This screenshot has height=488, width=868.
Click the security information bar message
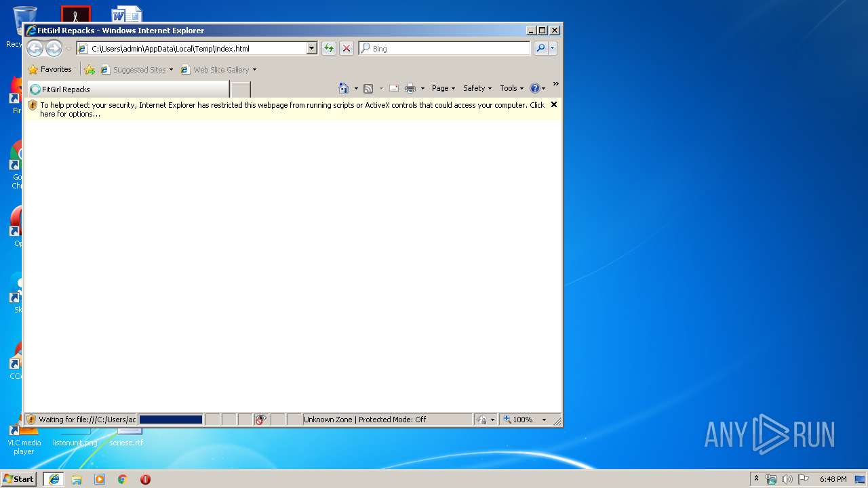[292, 109]
